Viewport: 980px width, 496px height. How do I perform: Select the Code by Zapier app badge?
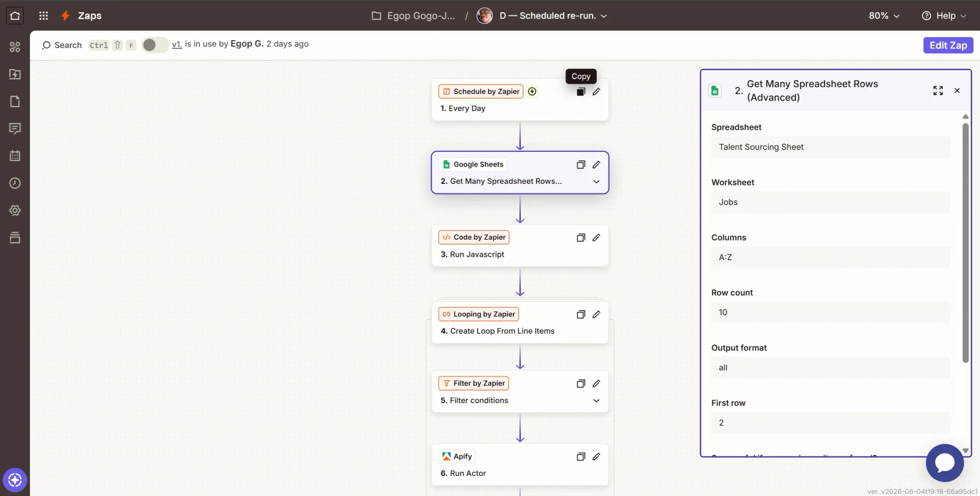pyautogui.click(x=474, y=238)
